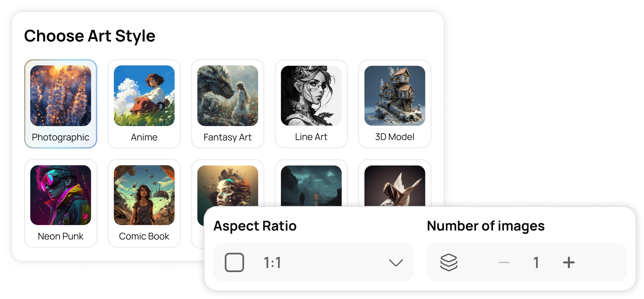Select the origami bird style thumbnail
This screenshot has width=644, height=299.
[x=395, y=186]
